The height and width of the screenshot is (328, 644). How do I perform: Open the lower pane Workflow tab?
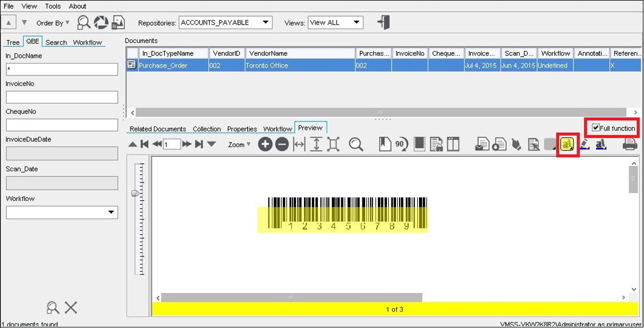pyautogui.click(x=278, y=129)
